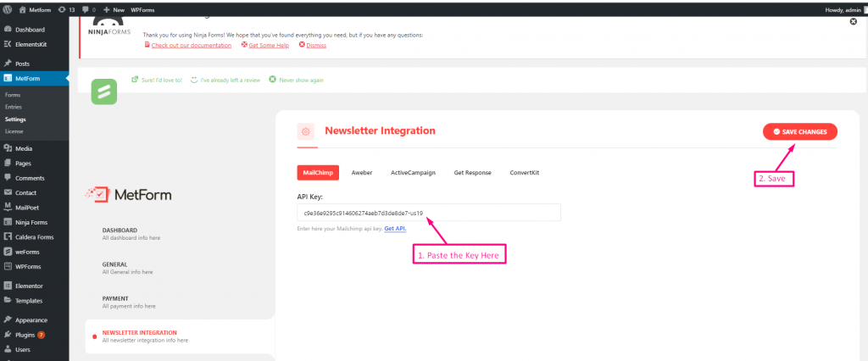
Task: Click the SAVE CHANGES button
Action: click(x=800, y=132)
